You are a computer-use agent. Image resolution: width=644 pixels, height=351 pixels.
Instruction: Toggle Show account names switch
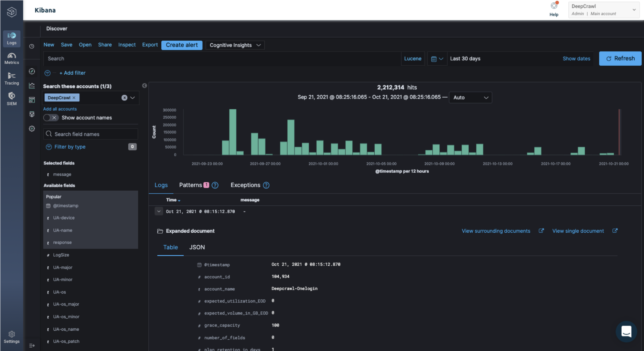(51, 118)
